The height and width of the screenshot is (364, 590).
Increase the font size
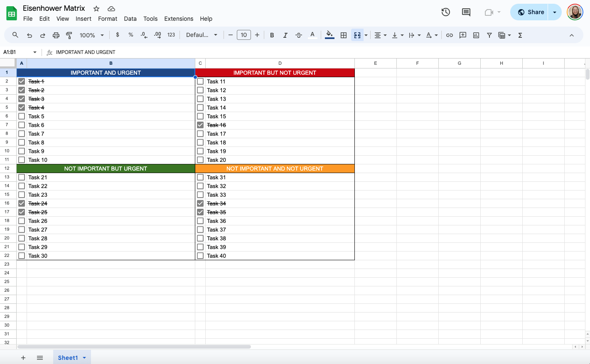pos(257,35)
